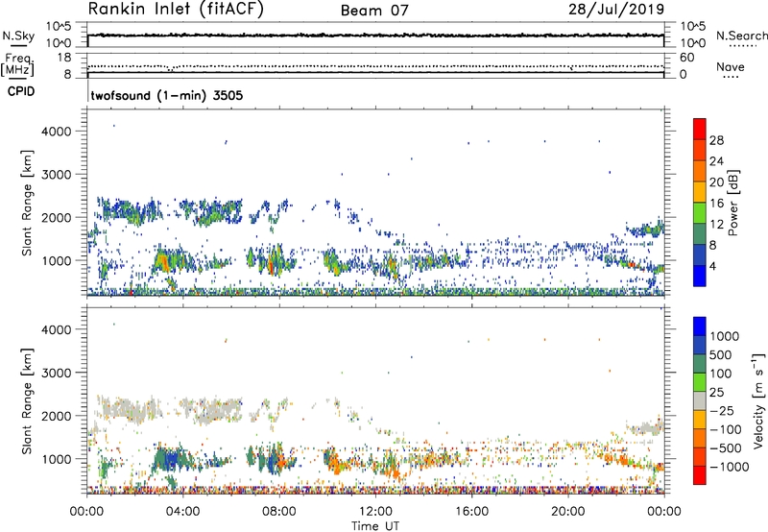Viewport: 768px width, 532px height.
Task: Pick the grey -25 to 25 velocity color segment
Action: tap(700, 400)
